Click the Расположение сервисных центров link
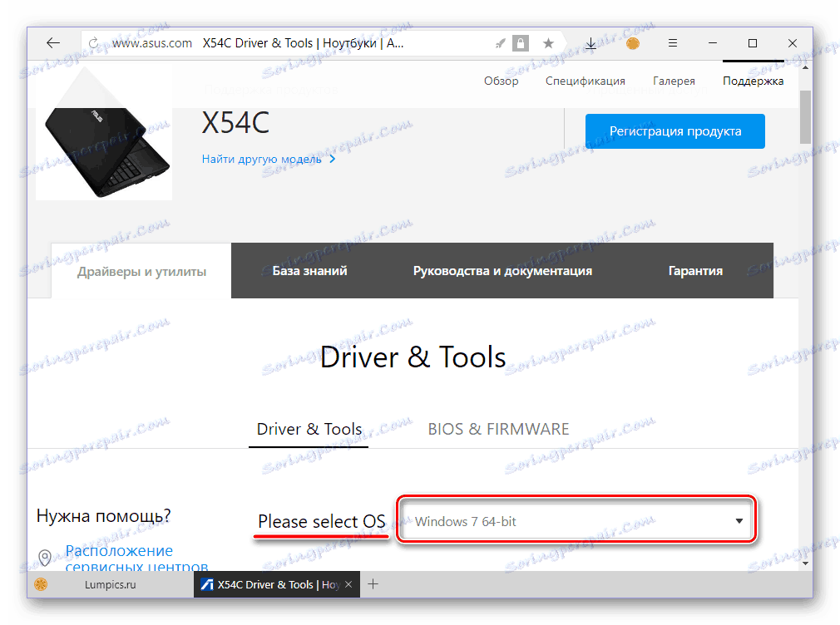 136,558
